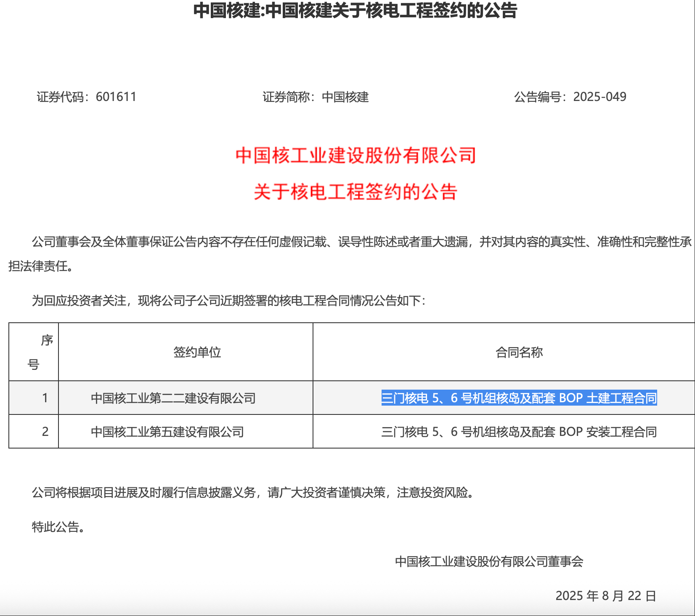695x616 pixels.
Task: Select the announcement number '公告编号：2025-049'
Action: 570,97
